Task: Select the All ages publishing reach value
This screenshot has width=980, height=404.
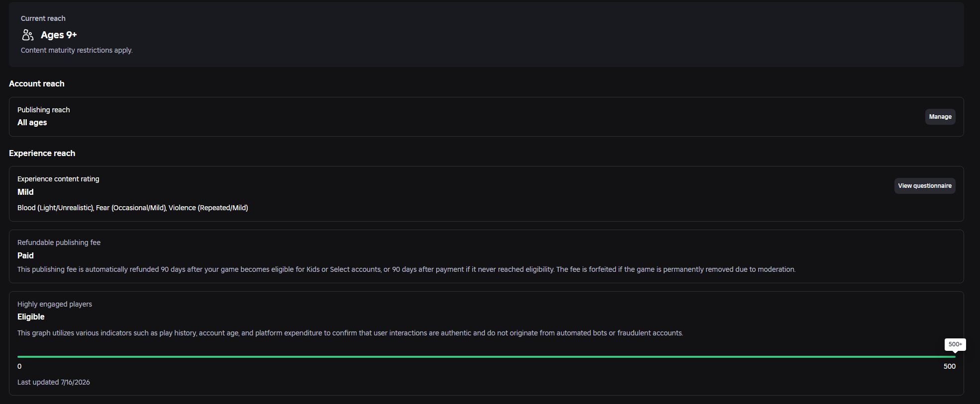Action: point(32,122)
